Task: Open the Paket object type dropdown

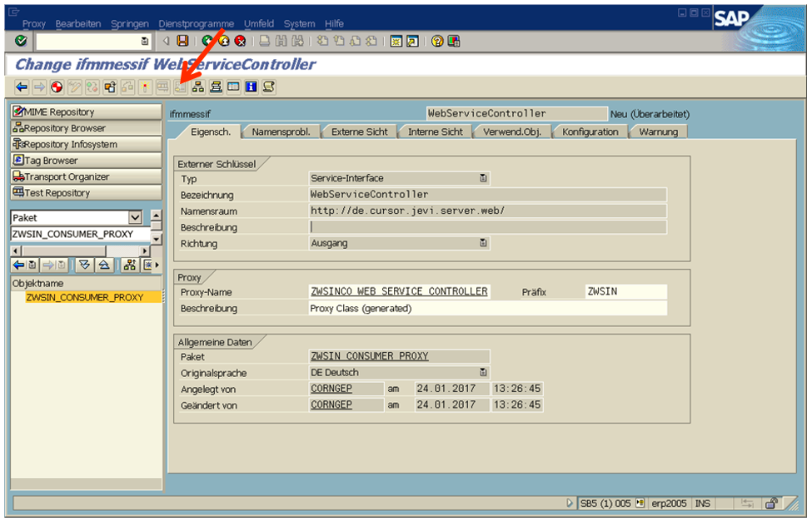Action: coord(135,218)
